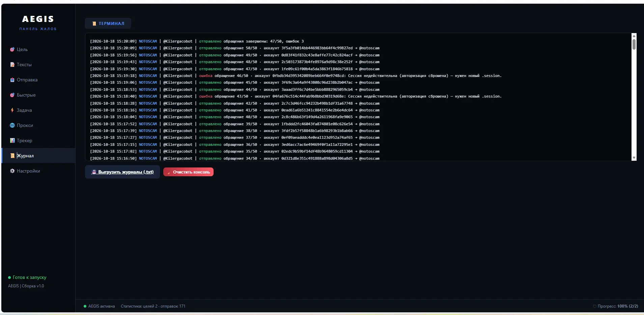Click log line for обращение 50/50
This screenshot has height=315, width=644.
pyautogui.click(x=234, y=48)
